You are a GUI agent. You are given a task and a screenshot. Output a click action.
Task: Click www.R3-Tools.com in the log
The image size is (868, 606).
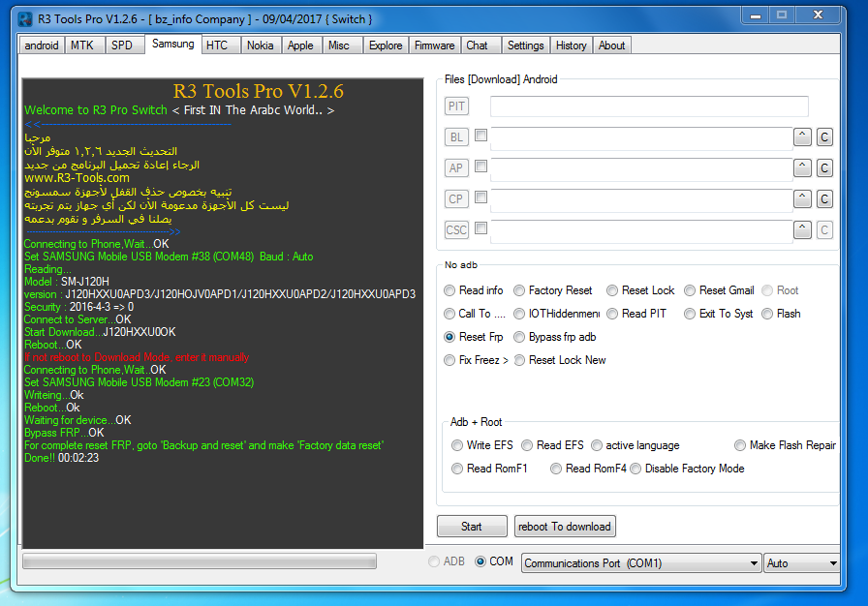[77, 178]
